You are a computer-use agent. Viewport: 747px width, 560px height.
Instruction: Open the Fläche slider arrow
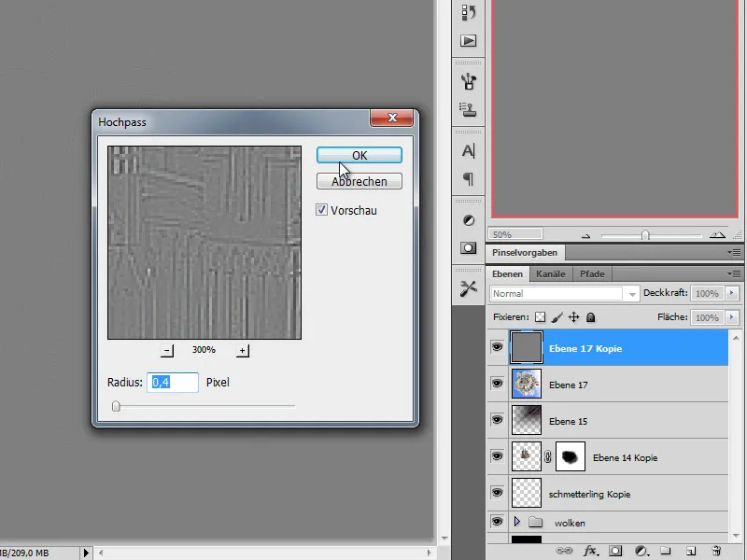(x=732, y=317)
